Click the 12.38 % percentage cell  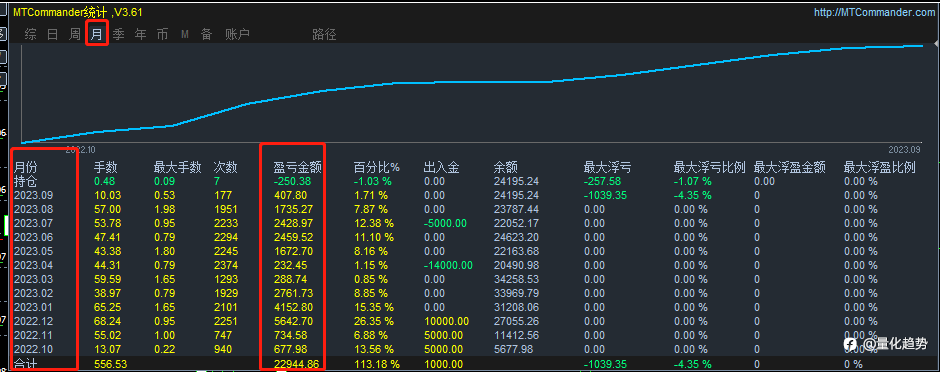tap(373, 223)
